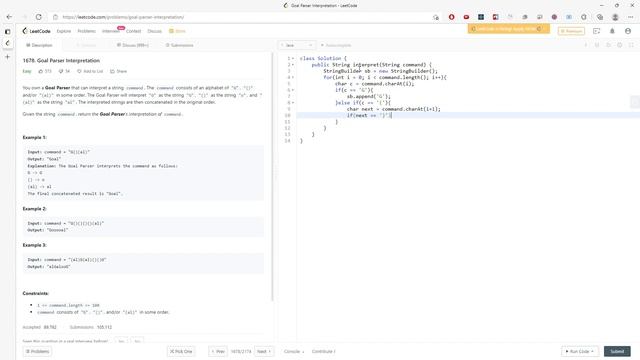Collapse code fold arrow on line 8
Image resolution: width=640 pixels, height=360 pixels.
[293, 102]
